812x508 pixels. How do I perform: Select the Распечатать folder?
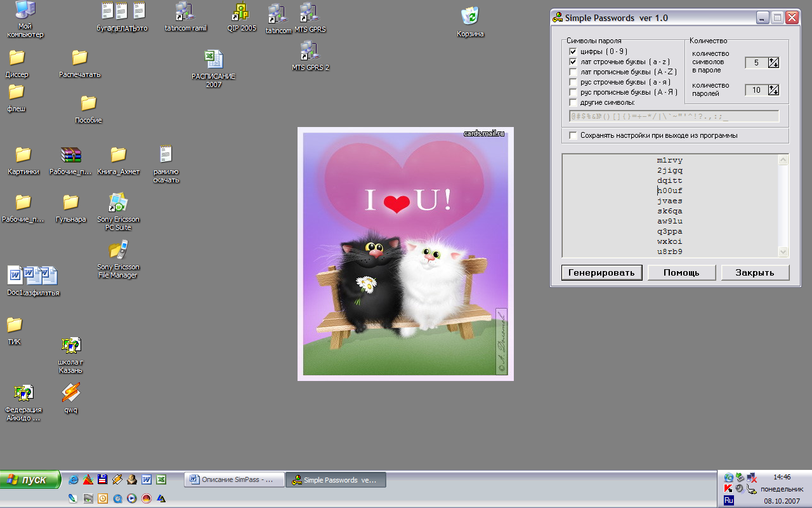(79, 63)
